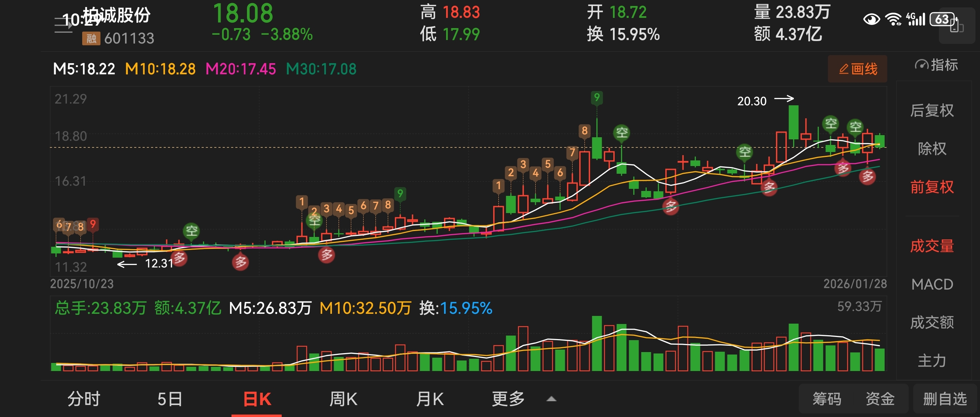Viewport: 980px width, 417px height.
Task: Tap the green 空 marker near 20.30 high
Action: 830,124
